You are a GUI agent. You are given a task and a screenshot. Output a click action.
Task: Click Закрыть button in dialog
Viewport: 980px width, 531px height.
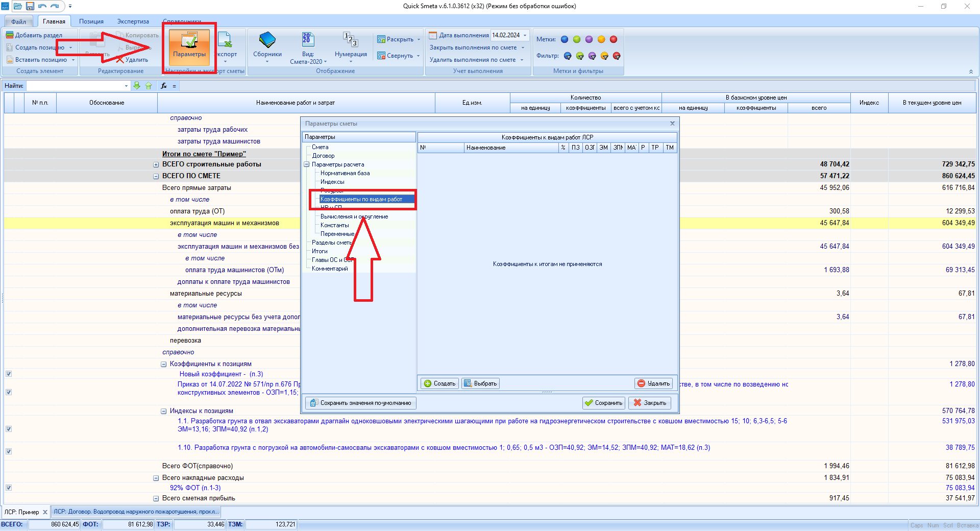(650, 403)
